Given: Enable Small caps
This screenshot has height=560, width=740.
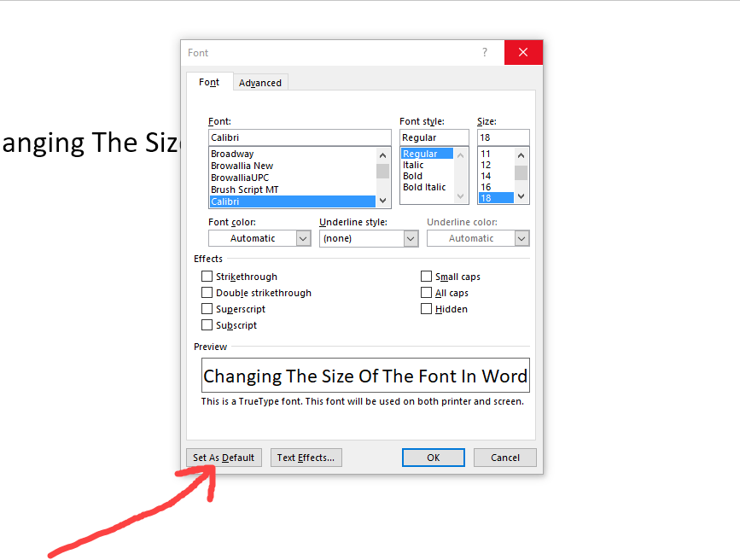Looking at the screenshot, I should coord(426,276).
